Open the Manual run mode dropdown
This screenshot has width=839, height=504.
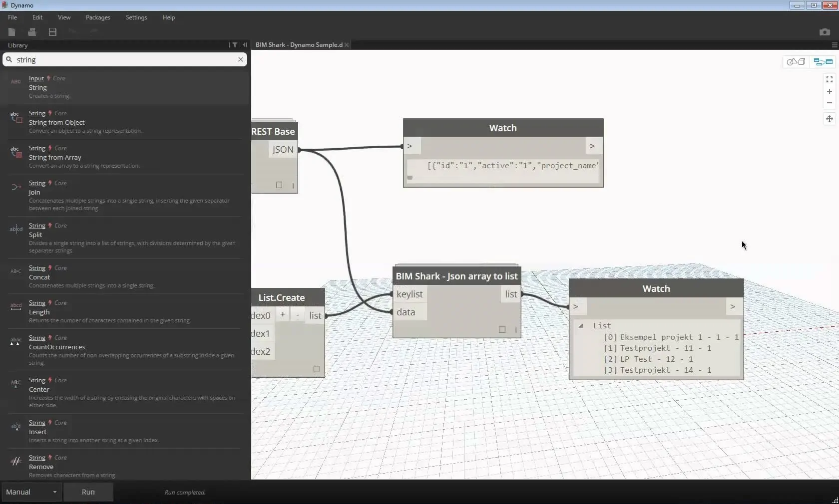[x=31, y=492]
